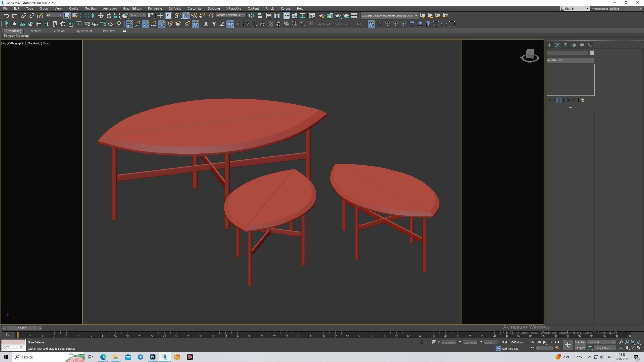Toggle Auto Key mode
The image size is (644, 362).
coord(580,342)
